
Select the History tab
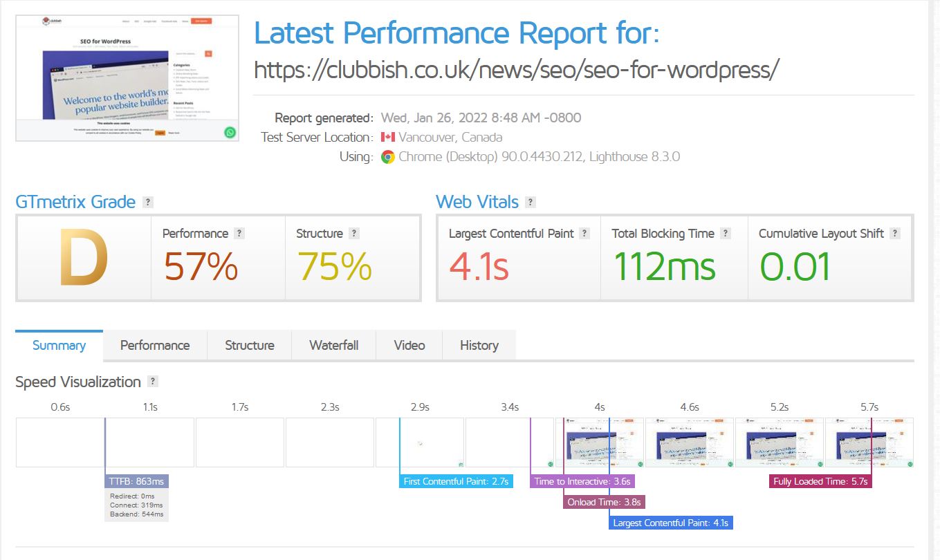479,345
